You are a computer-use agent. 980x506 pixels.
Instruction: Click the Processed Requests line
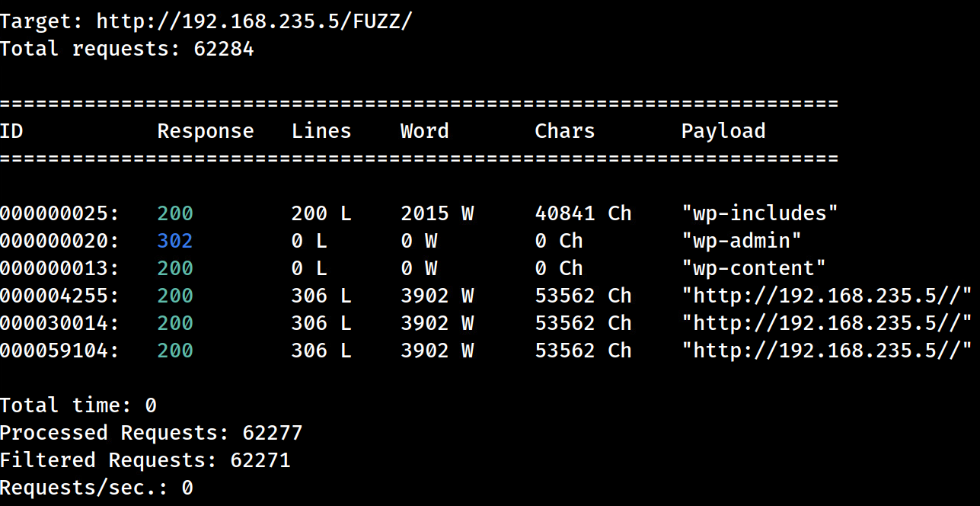151,432
